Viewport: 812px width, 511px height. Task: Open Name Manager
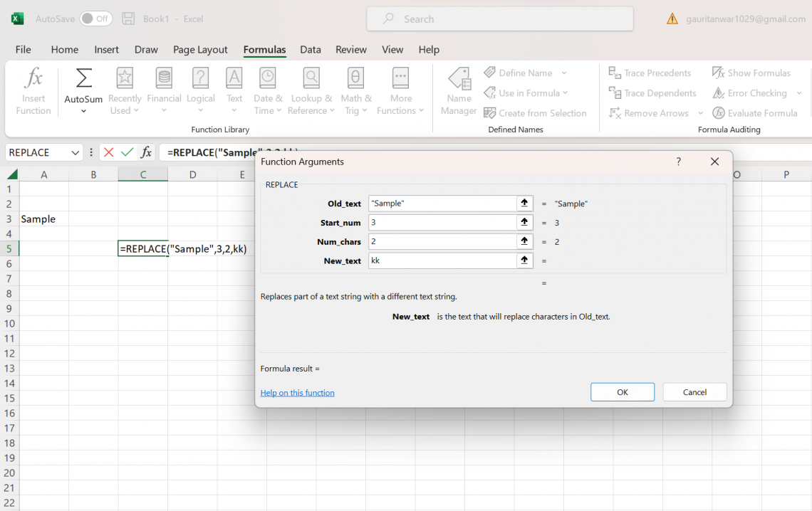click(459, 90)
